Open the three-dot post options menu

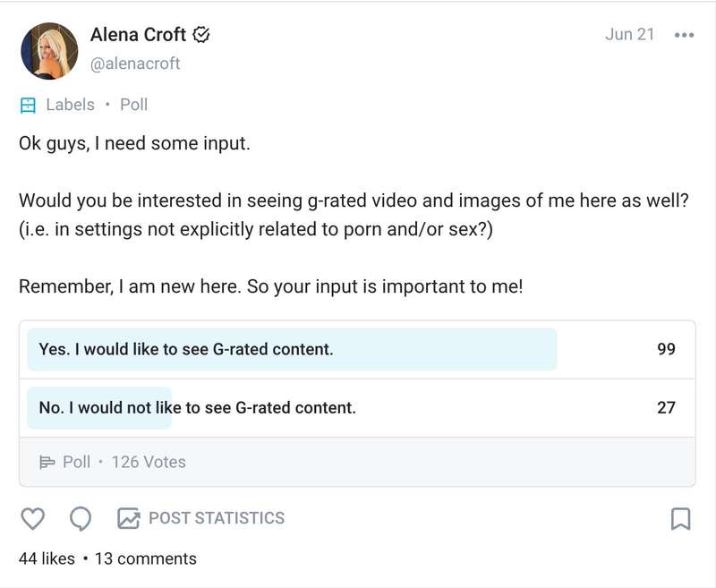[x=684, y=35]
